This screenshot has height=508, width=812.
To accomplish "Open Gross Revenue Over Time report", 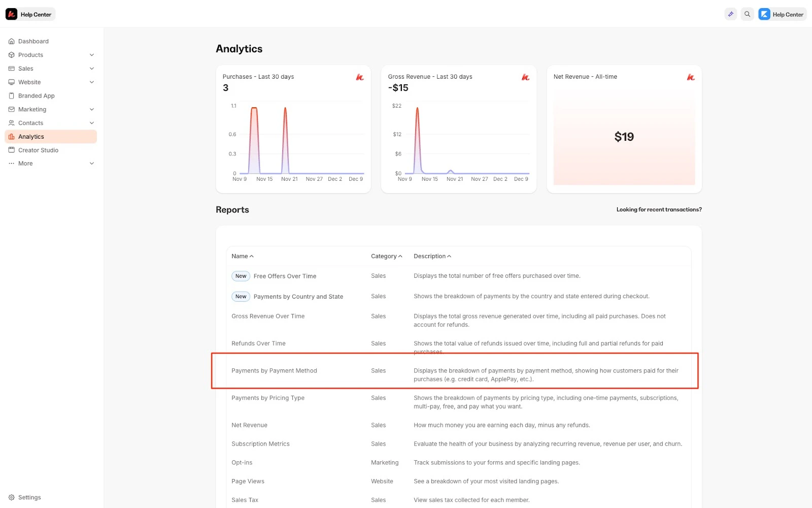I will pos(268,316).
